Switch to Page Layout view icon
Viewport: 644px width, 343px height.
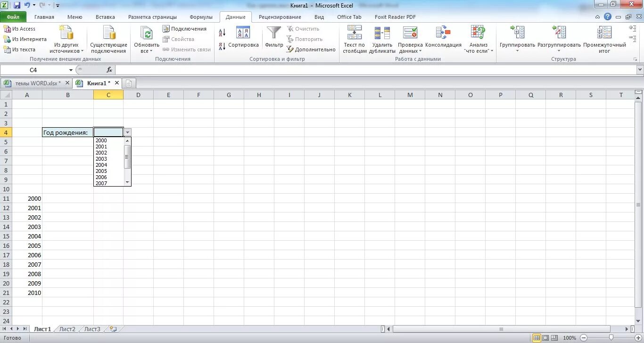tap(546, 338)
